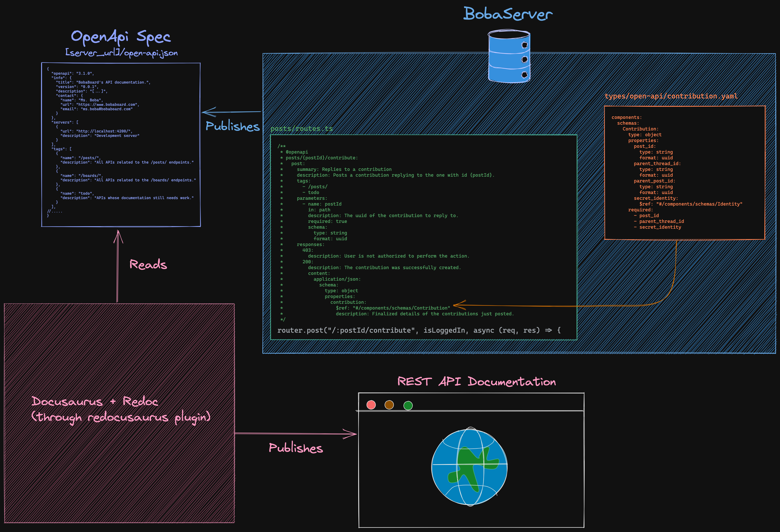Click the [server_url]/open-api.json label
This screenshot has height=532, width=780.
point(121,53)
